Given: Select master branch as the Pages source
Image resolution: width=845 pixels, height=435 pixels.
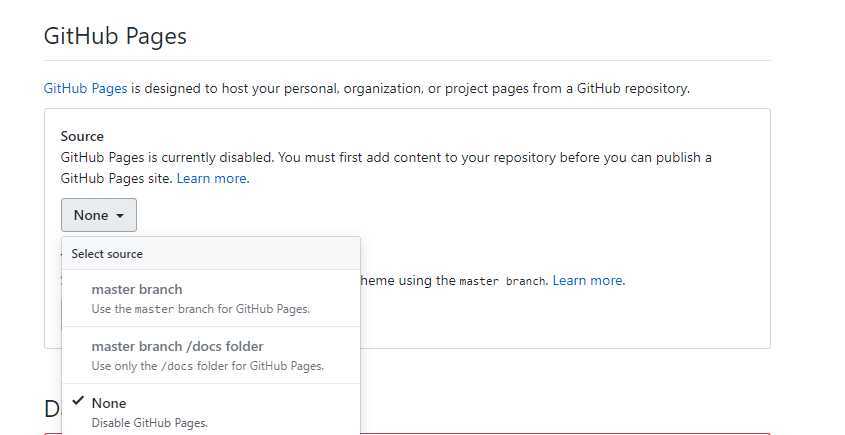Looking at the screenshot, I should pyautogui.click(x=211, y=298).
